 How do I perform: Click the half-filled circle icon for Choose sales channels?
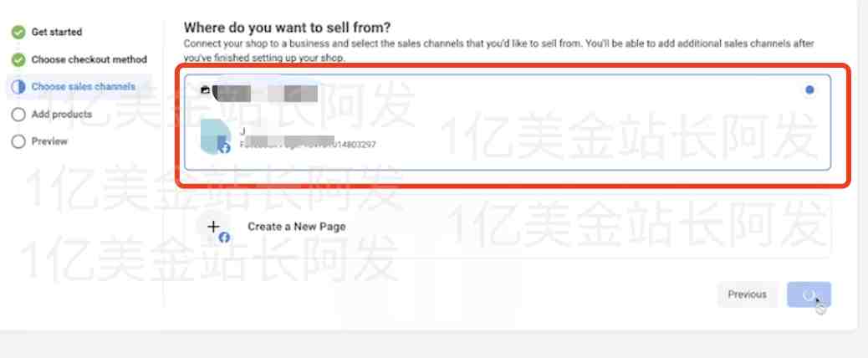18,86
